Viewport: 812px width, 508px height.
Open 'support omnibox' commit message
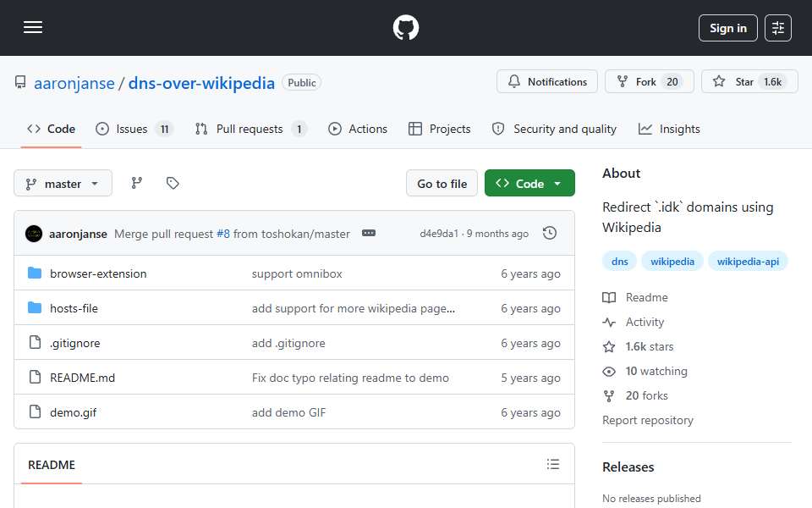coord(297,273)
